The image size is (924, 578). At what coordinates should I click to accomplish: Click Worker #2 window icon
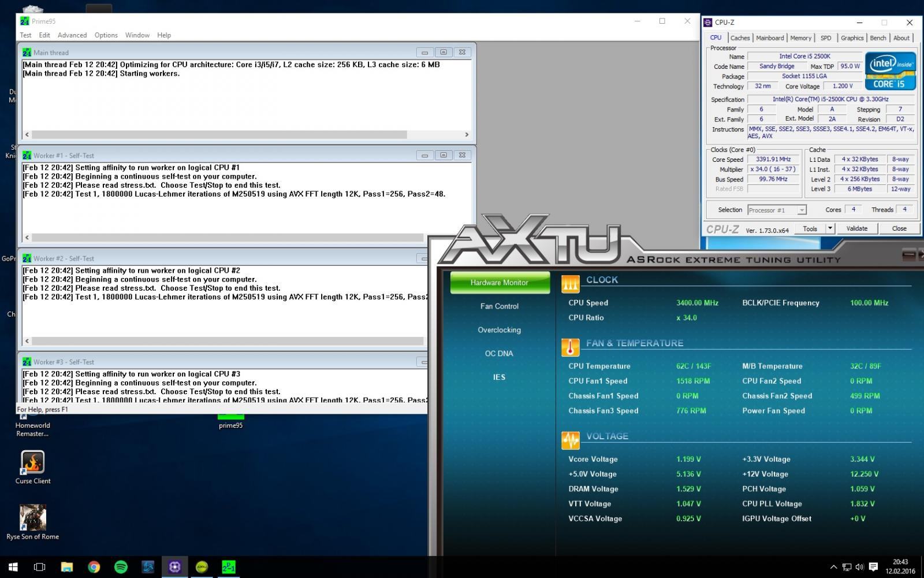(27, 258)
